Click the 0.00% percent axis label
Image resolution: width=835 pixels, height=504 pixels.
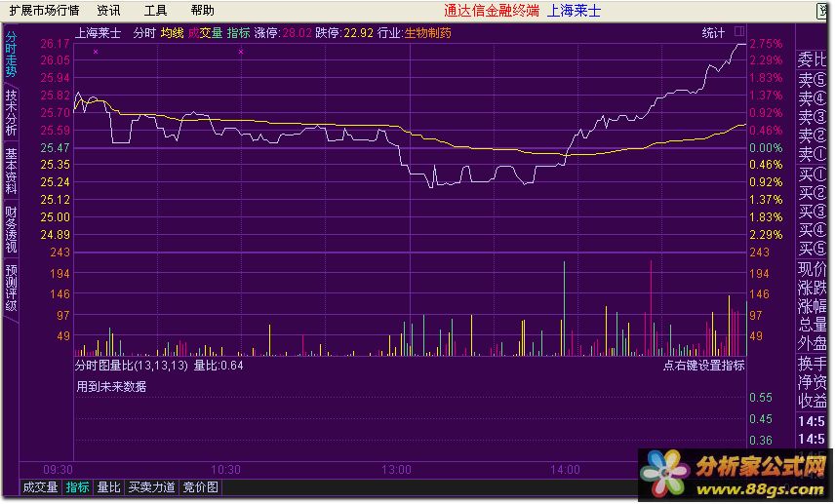click(767, 147)
